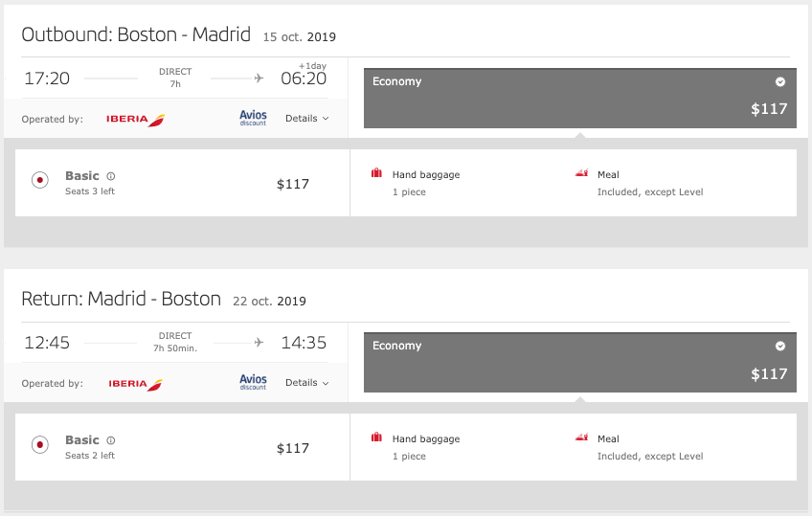Image resolution: width=812 pixels, height=516 pixels.
Task: Click the return flight meal icon
Action: (x=581, y=438)
